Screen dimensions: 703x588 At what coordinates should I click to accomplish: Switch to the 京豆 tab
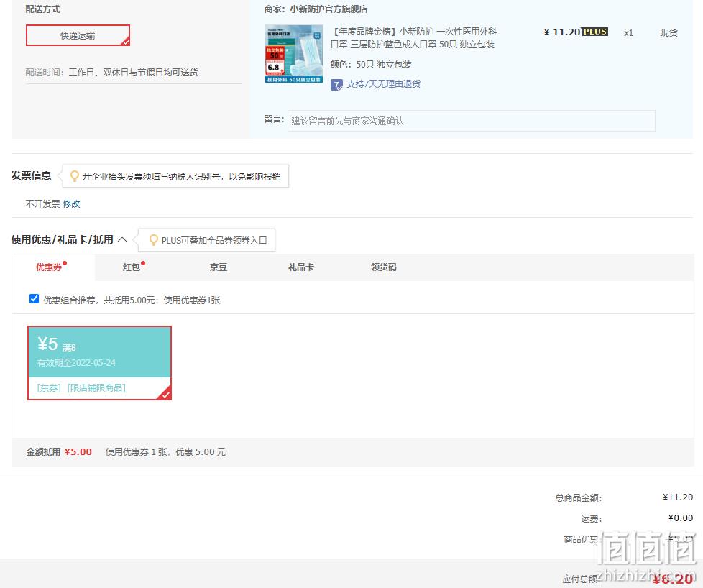(x=219, y=267)
